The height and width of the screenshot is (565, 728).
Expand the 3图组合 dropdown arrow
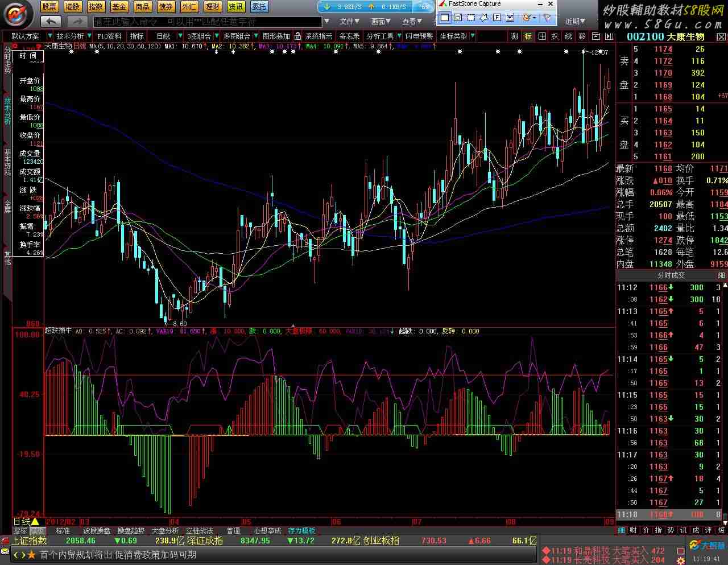pos(216,36)
